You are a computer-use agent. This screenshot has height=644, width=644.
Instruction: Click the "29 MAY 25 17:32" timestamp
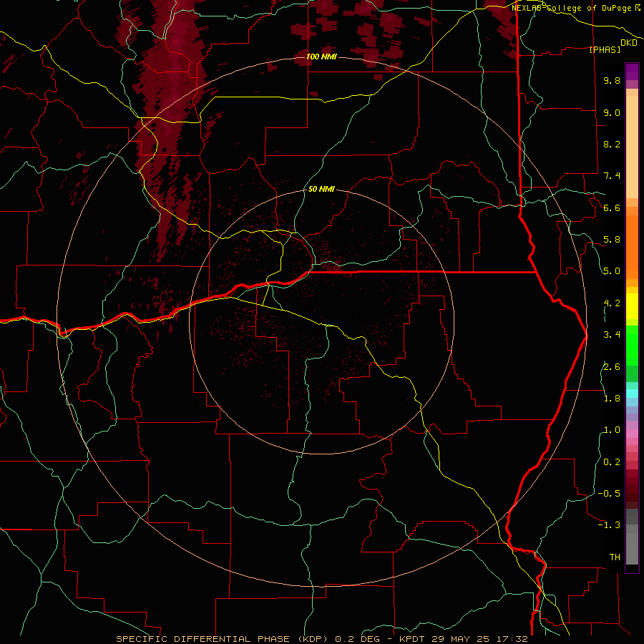coord(479,639)
